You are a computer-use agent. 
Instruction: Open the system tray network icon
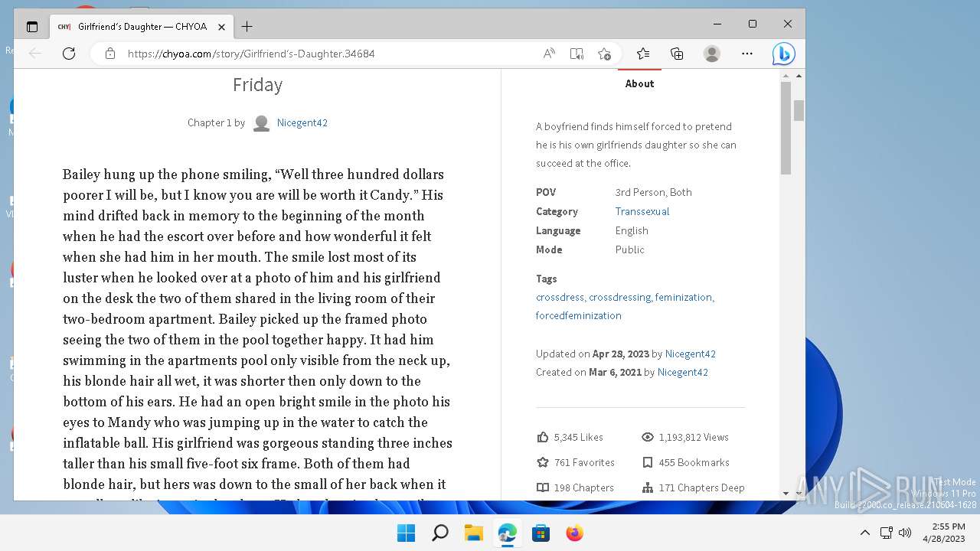click(x=886, y=533)
